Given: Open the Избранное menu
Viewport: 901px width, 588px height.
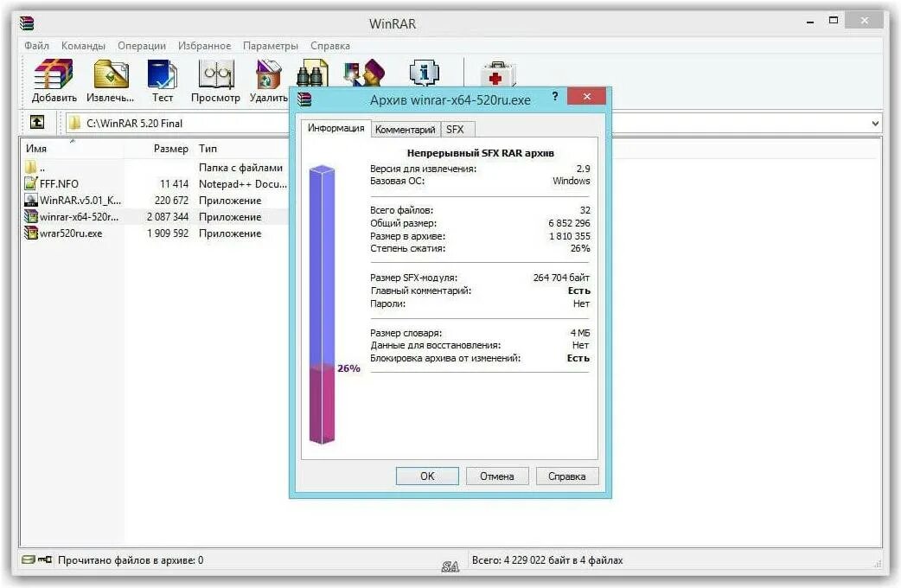Looking at the screenshot, I should point(204,46).
